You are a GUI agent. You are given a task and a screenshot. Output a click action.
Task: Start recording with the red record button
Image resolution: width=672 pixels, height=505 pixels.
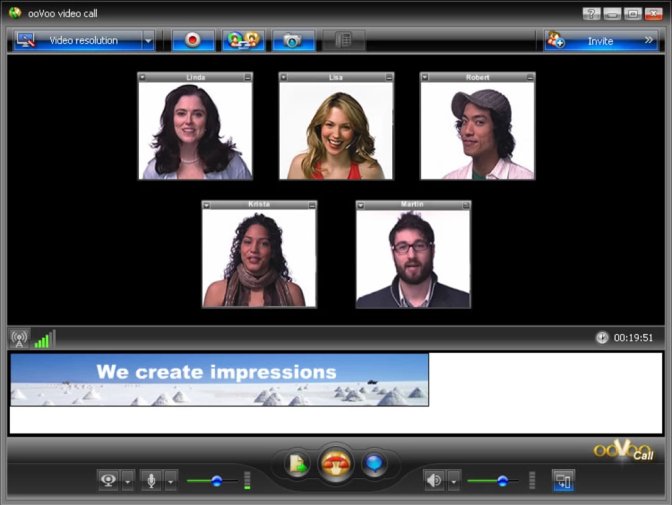[193, 40]
